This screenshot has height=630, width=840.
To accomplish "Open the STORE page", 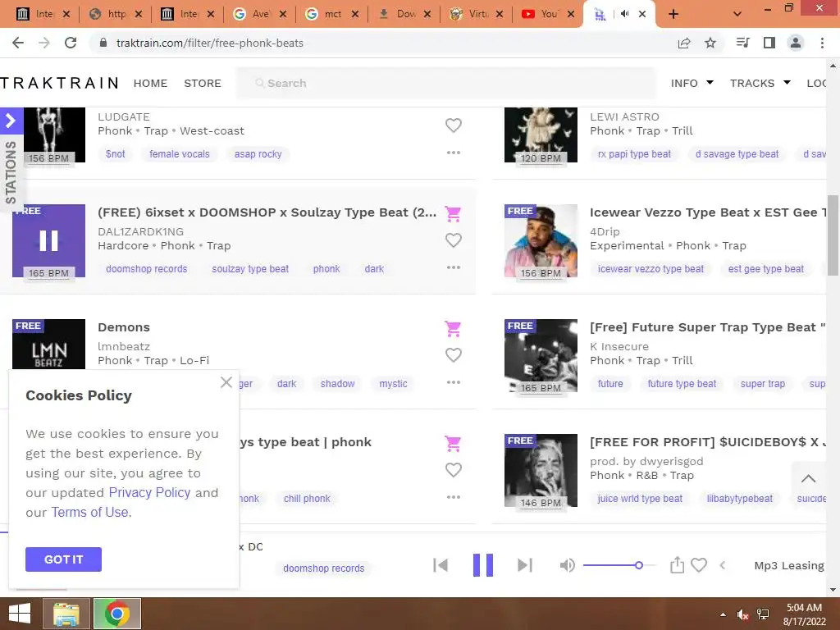I will click(x=203, y=83).
